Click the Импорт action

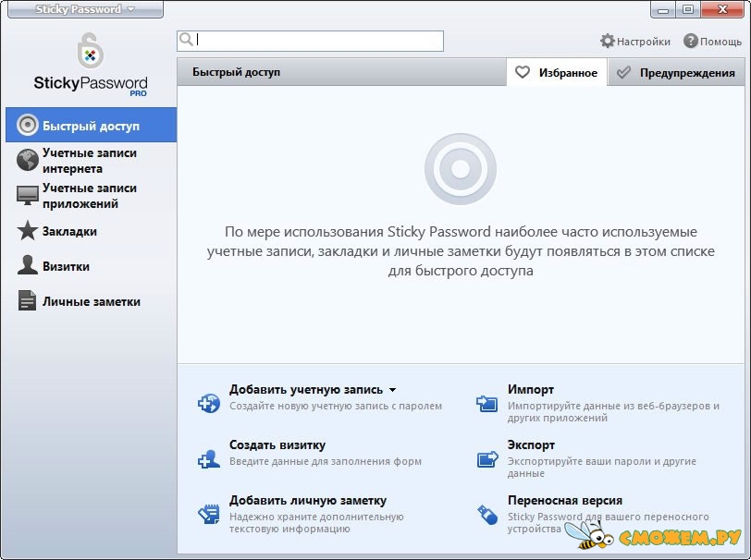coord(531,390)
